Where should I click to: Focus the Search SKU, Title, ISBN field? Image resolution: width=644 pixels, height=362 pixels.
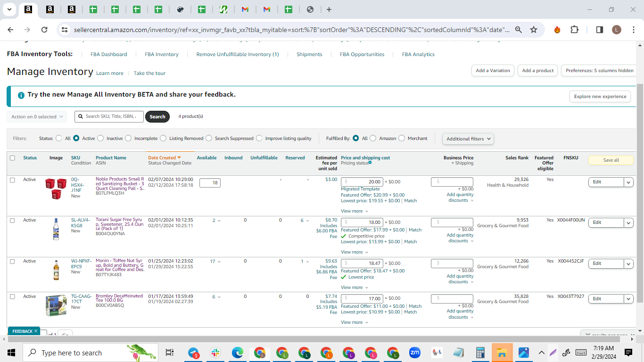[109, 117]
